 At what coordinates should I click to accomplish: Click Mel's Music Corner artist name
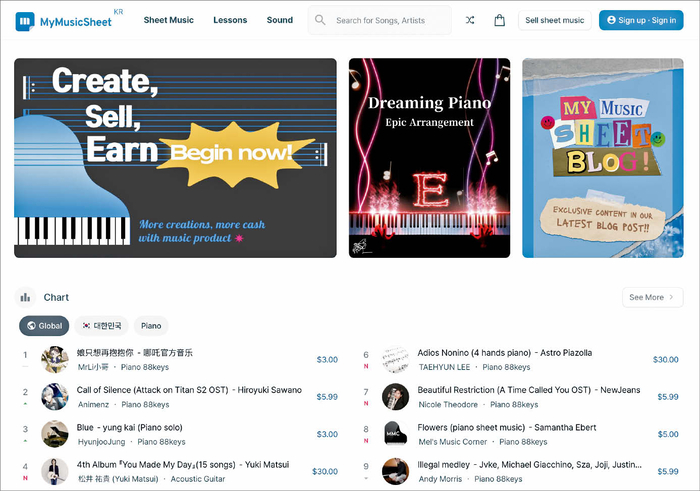point(453,442)
